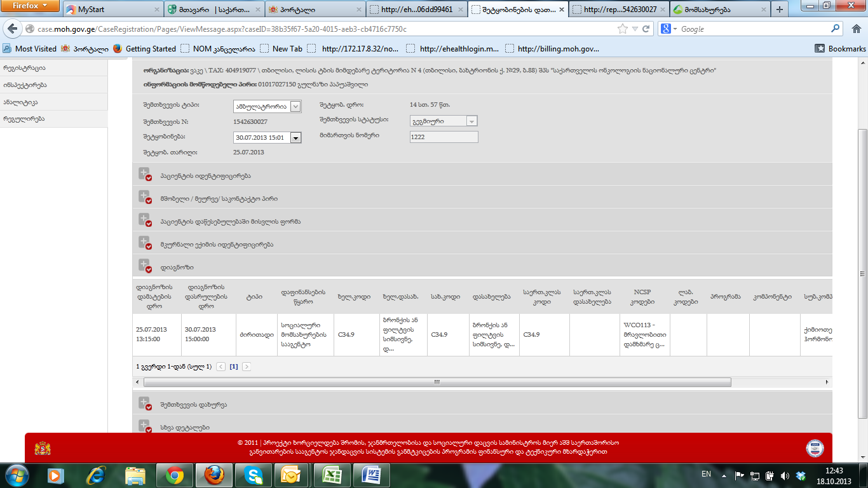
Task: Open Google Chrome from the taskbar
Action: [x=175, y=475]
